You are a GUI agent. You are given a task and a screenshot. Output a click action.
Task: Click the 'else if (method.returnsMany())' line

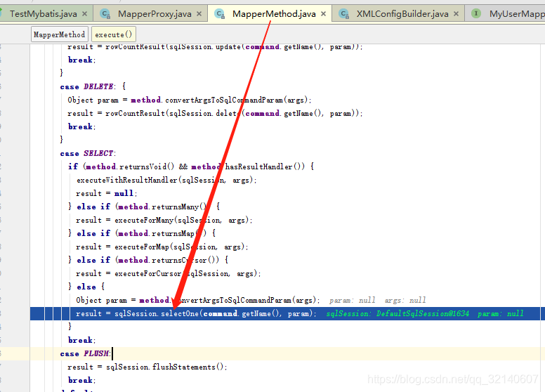pyautogui.click(x=144, y=207)
